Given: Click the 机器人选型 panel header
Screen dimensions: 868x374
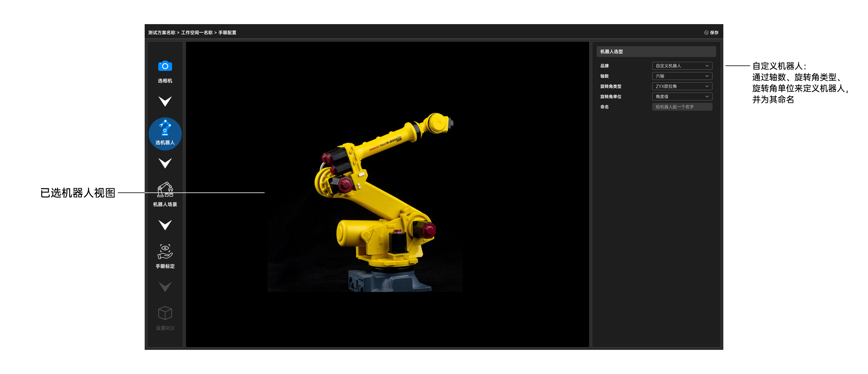Looking at the screenshot, I should tap(656, 52).
